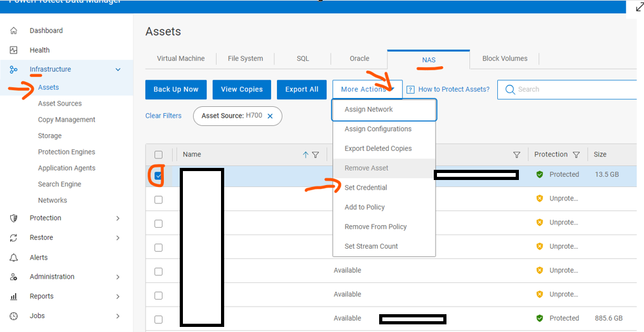Click green Protected shield on 885.6 GB row
This screenshot has width=644, height=332.
point(540,319)
